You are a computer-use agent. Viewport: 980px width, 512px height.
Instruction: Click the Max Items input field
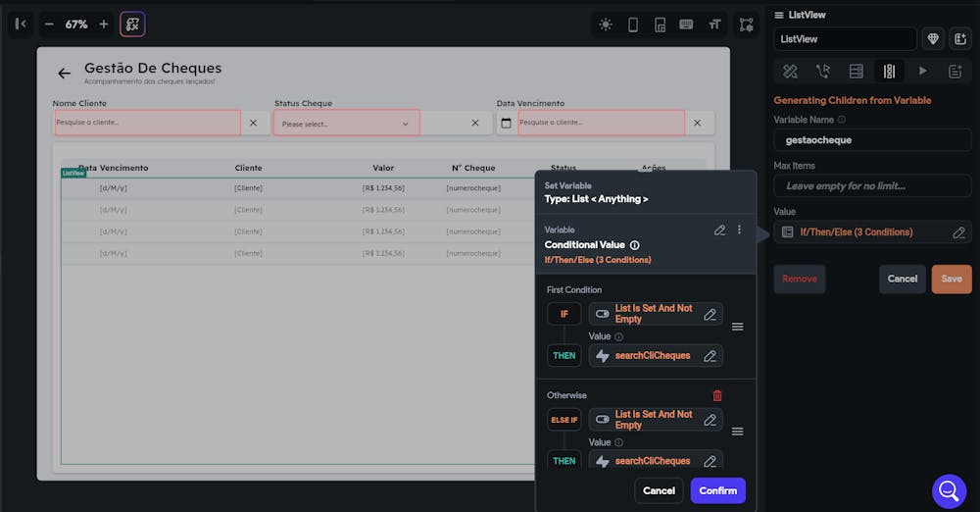tap(872, 186)
